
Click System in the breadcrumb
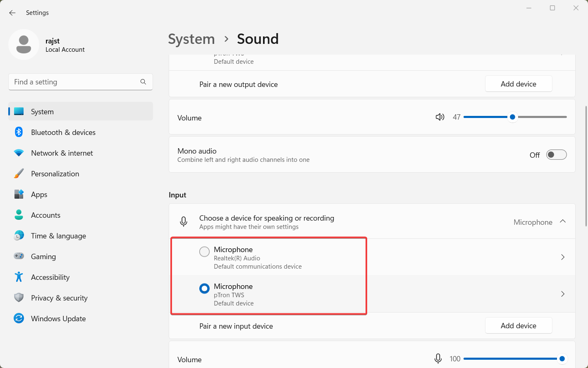point(191,39)
